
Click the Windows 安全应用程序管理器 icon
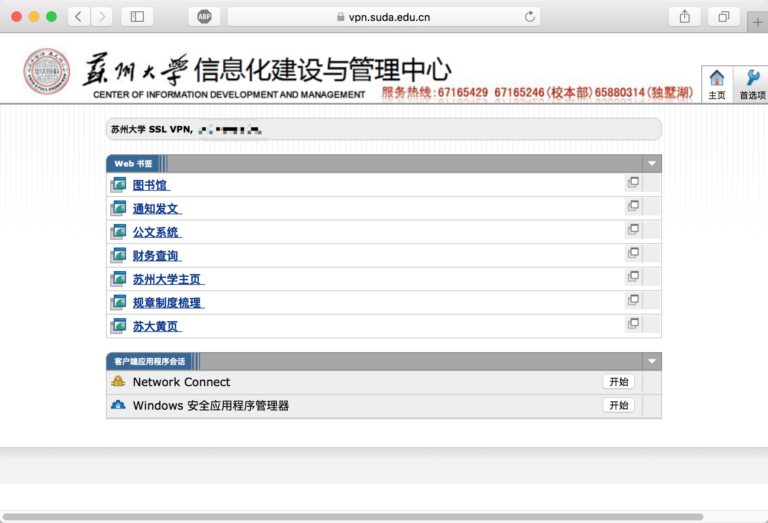tap(118, 405)
